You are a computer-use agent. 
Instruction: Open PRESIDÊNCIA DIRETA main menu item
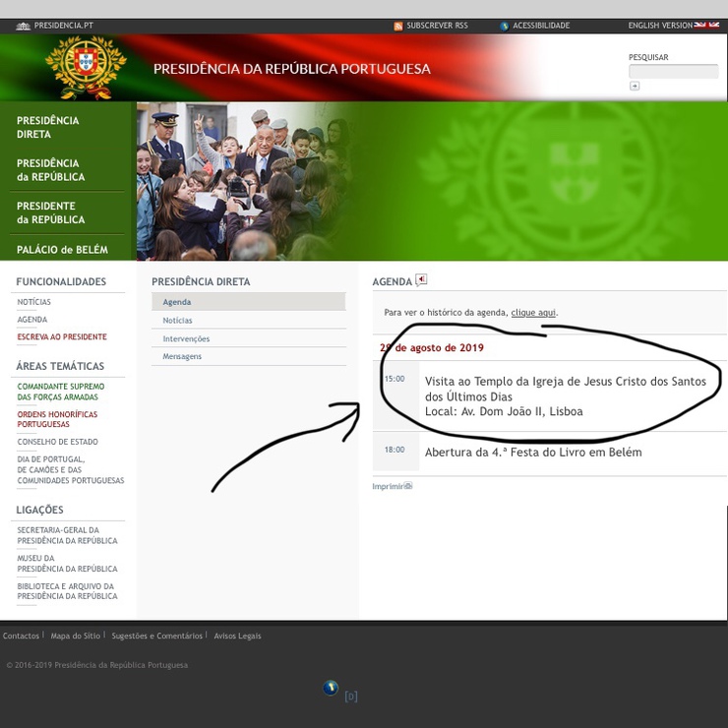click(x=48, y=127)
